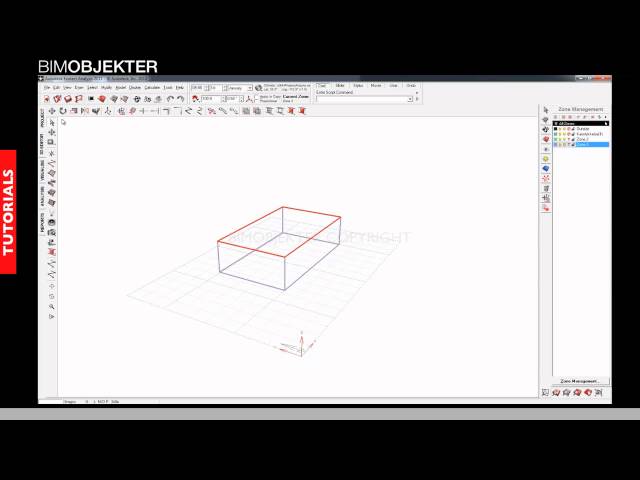Select the Outside zone row

[x=583, y=129]
